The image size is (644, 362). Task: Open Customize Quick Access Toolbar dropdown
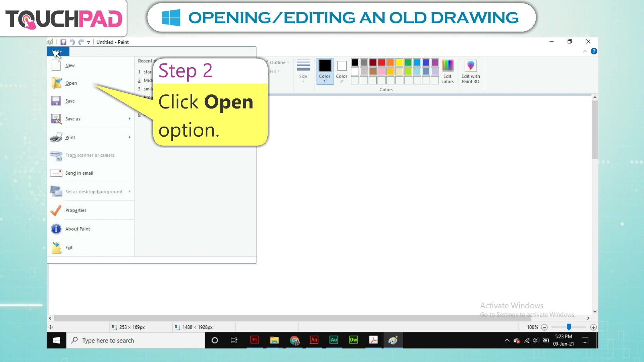89,42
